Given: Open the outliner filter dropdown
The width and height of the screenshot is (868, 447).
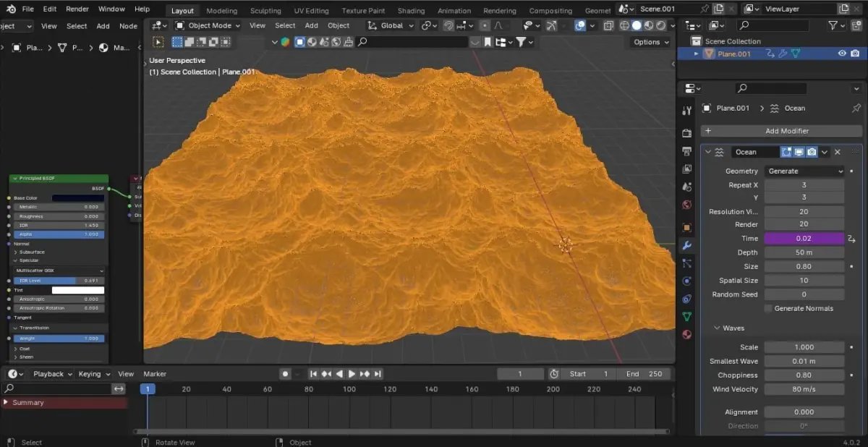Looking at the screenshot, I should (836, 25).
